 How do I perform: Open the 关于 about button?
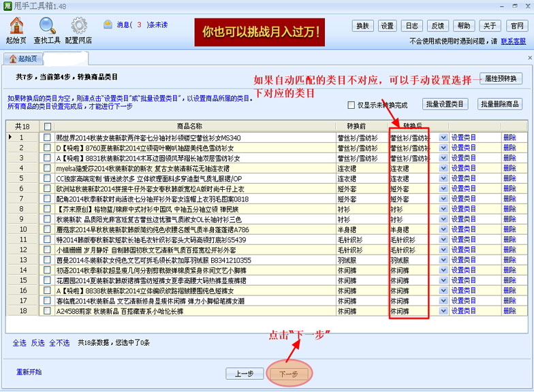[x=490, y=26]
